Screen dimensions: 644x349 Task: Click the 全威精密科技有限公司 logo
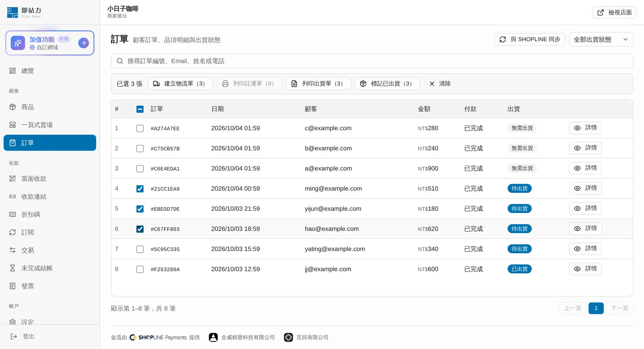click(x=213, y=337)
